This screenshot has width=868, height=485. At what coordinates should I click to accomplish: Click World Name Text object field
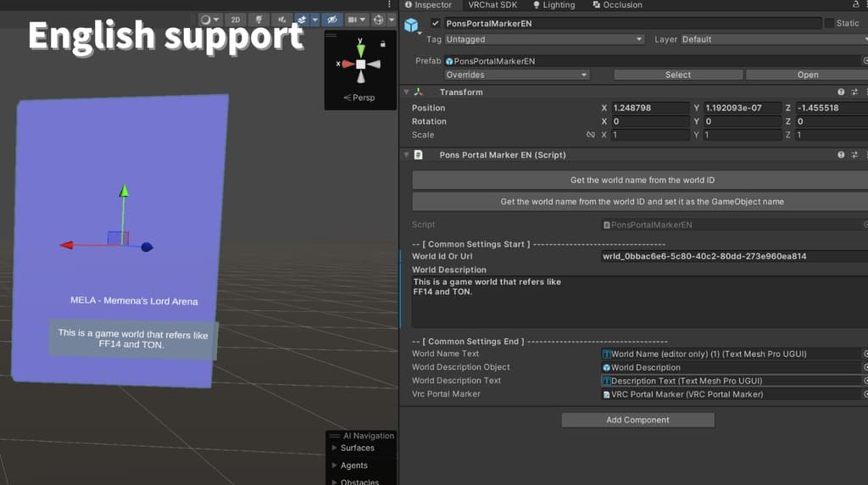(x=731, y=354)
